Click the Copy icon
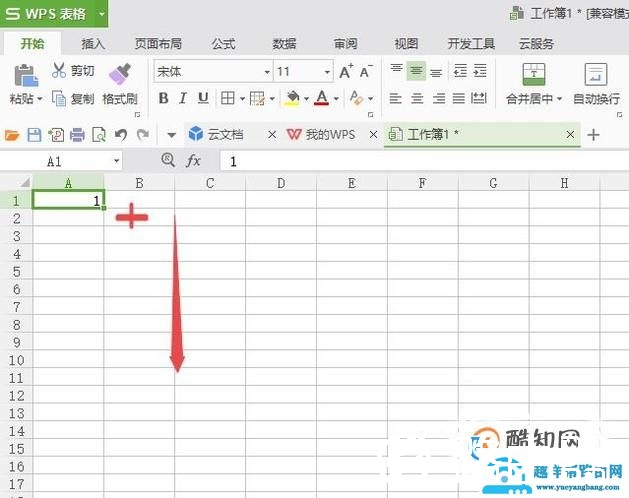 point(59,98)
